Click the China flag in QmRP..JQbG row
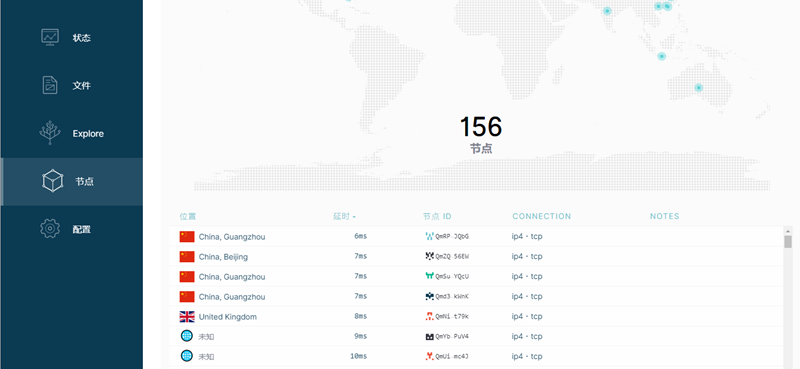The width and height of the screenshot is (800, 369). click(187, 236)
